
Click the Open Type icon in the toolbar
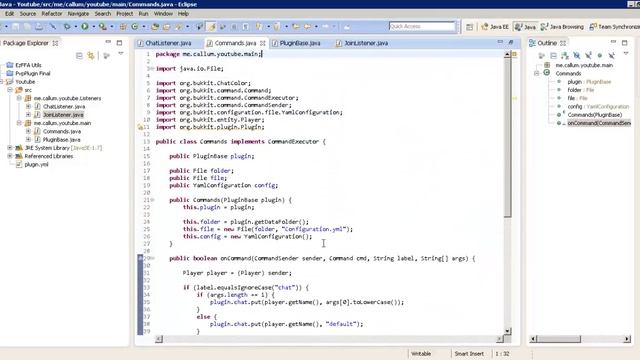[155, 27]
